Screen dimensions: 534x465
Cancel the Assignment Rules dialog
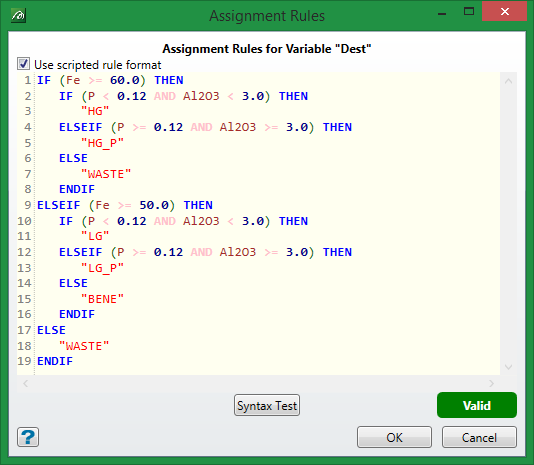[479, 437]
